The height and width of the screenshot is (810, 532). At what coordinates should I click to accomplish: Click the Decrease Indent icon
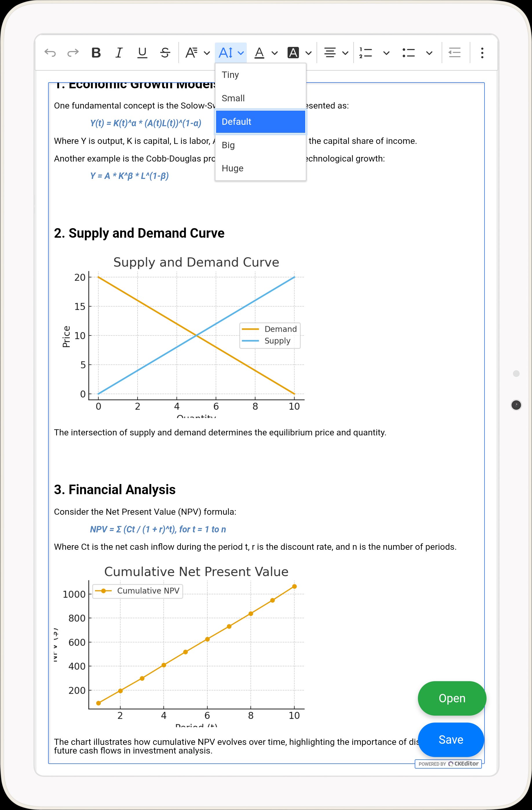click(454, 53)
